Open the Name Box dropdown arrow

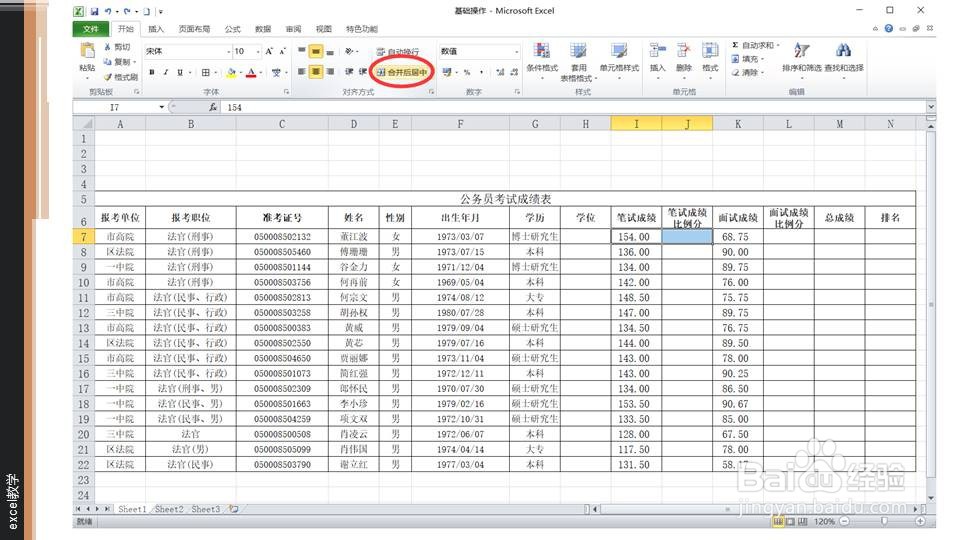[x=162, y=107]
